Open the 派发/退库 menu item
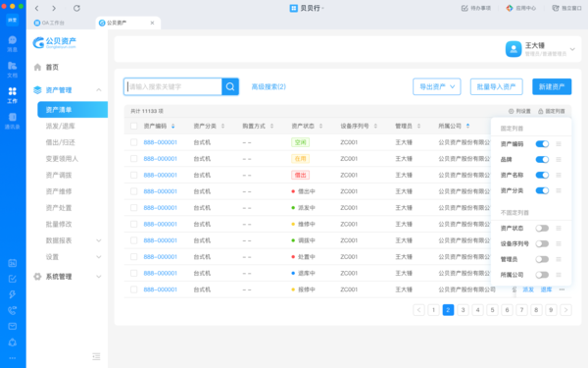 (x=61, y=127)
